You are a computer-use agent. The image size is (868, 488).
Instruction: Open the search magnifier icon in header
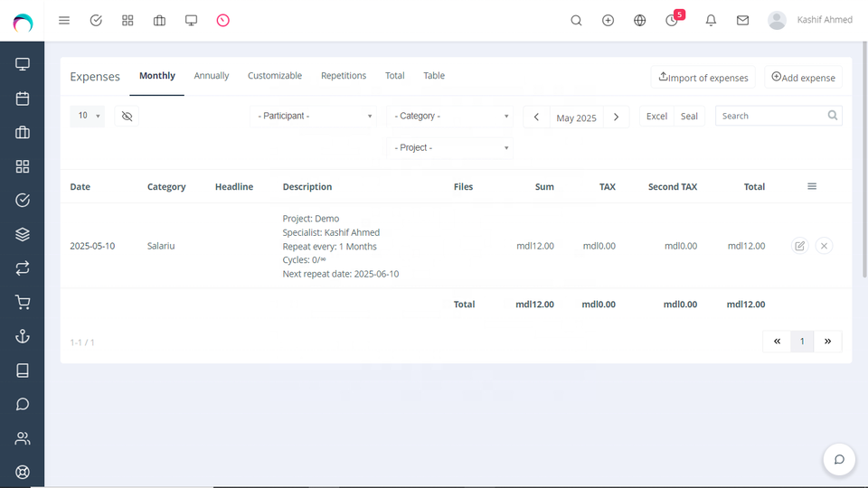576,20
